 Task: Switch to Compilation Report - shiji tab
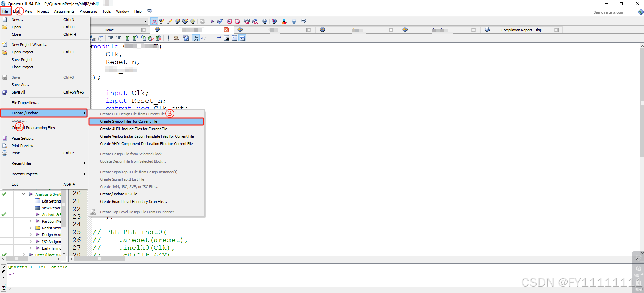click(x=521, y=30)
